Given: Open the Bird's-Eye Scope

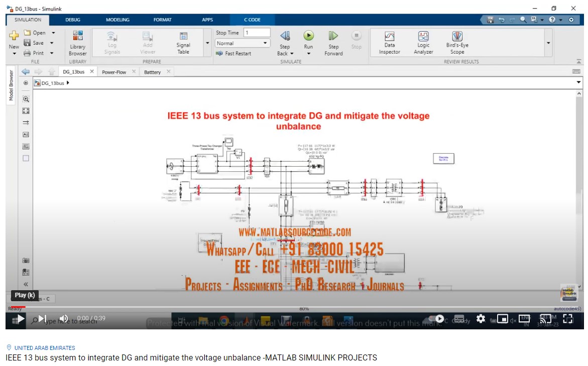Looking at the screenshot, I should point(457,43).
